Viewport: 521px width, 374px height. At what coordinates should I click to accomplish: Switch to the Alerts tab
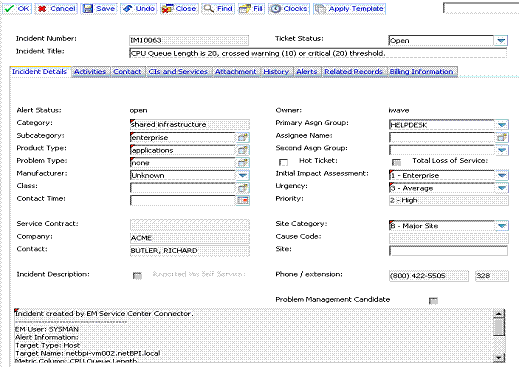tap(307, 72)
